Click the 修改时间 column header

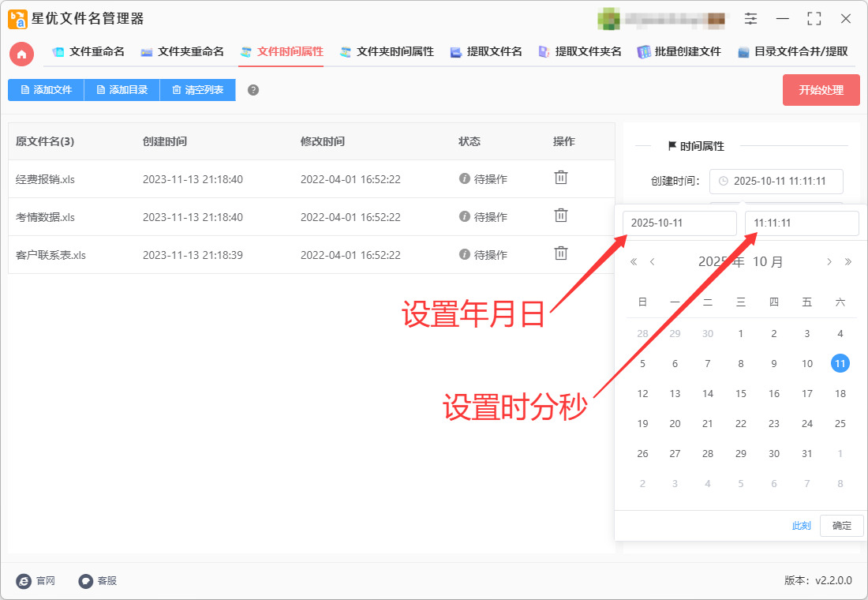click(x=322, y=141)
